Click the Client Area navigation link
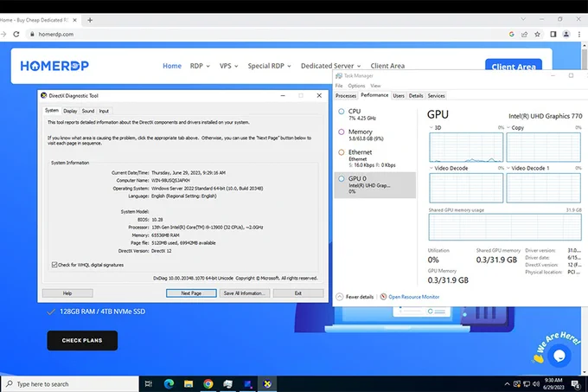The height and width of the screenshot is (392, 588). coord(387,66)
